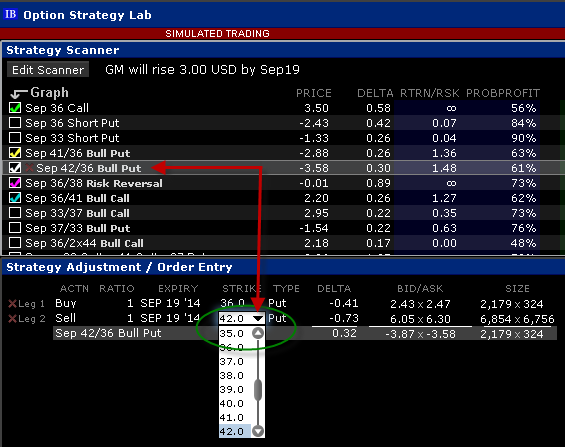Check the Sep 33/37 Bull Call checkbox
Screen dimensions: 565x447
(15, 213)
